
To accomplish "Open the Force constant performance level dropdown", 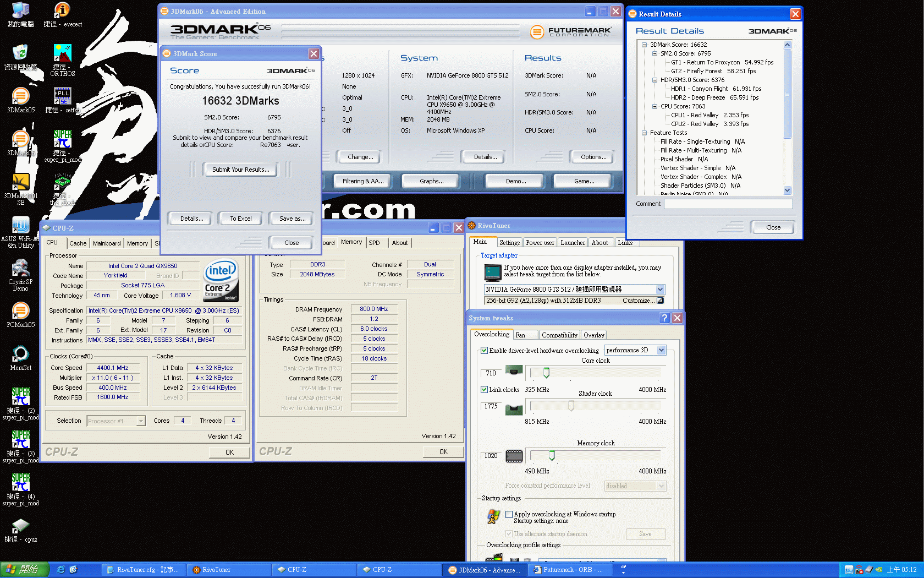I will 661,486.
